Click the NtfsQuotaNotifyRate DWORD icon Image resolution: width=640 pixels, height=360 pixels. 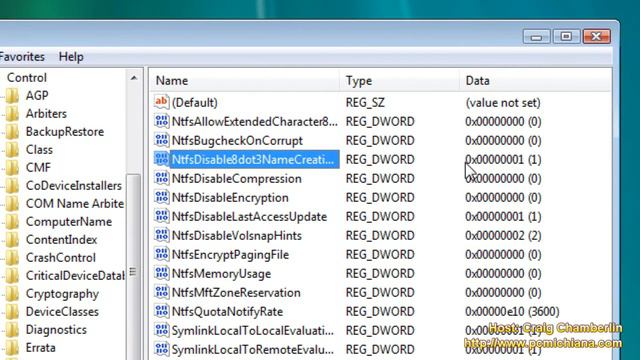(162, 311)
